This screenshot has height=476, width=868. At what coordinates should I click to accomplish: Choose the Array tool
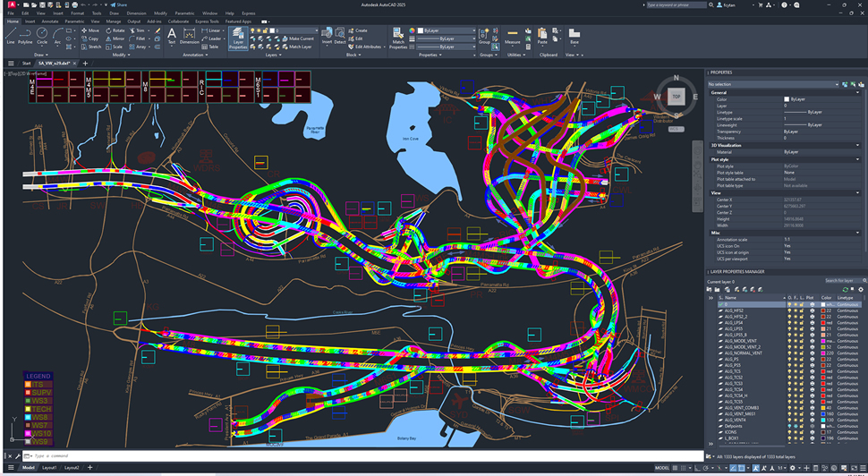pyautogui.click(x=138, y=47)
